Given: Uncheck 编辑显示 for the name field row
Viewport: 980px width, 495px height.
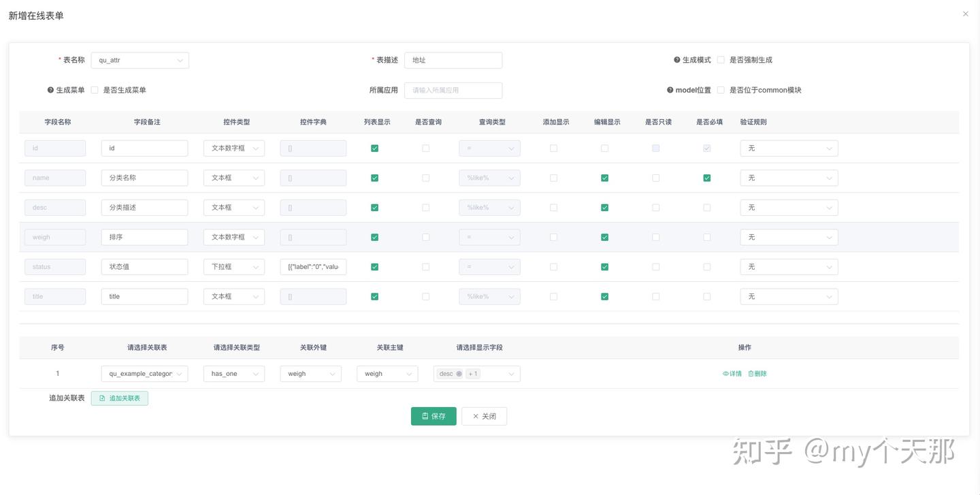Looking at the screenshot, I should coord(604,177).
